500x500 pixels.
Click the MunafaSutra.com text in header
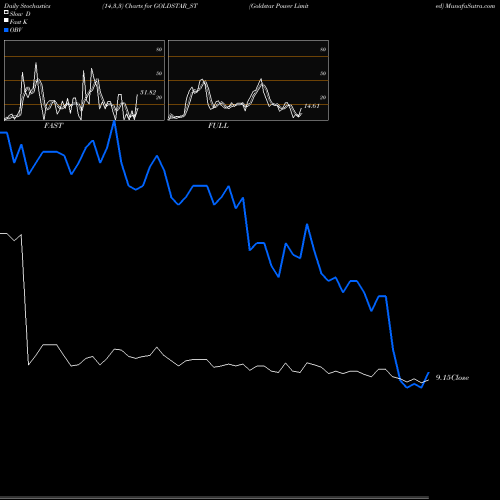point(470,6)
